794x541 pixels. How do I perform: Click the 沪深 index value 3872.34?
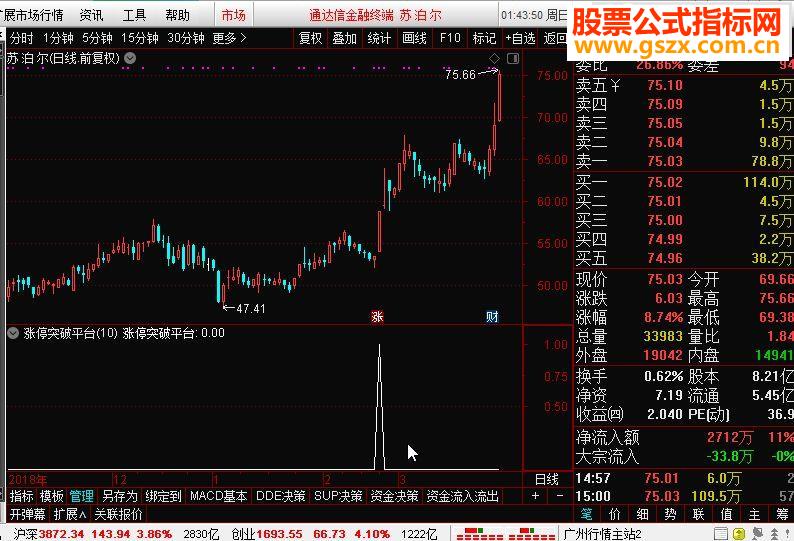[61, 534]
